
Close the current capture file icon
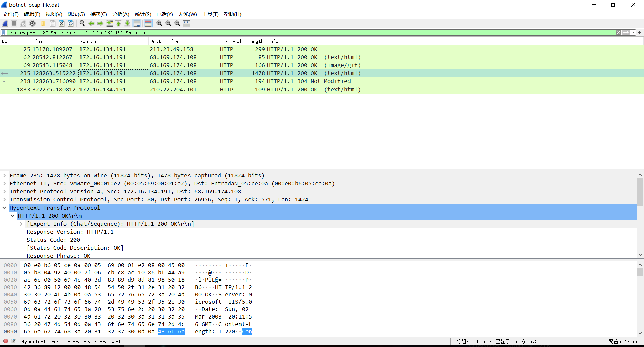tap(62, 23)
